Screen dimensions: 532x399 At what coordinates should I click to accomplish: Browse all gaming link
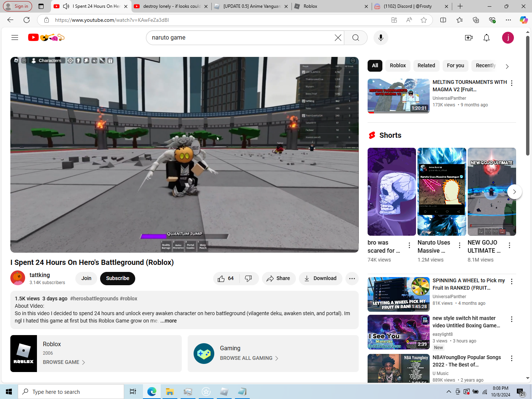[x=249, y=358]
